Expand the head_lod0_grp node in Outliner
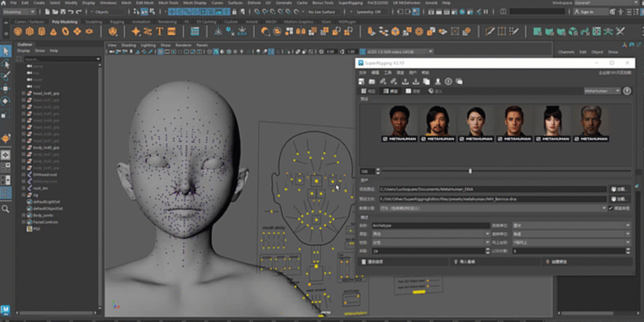Viewport: 644px width, 322px height. (x=24, y=93)
